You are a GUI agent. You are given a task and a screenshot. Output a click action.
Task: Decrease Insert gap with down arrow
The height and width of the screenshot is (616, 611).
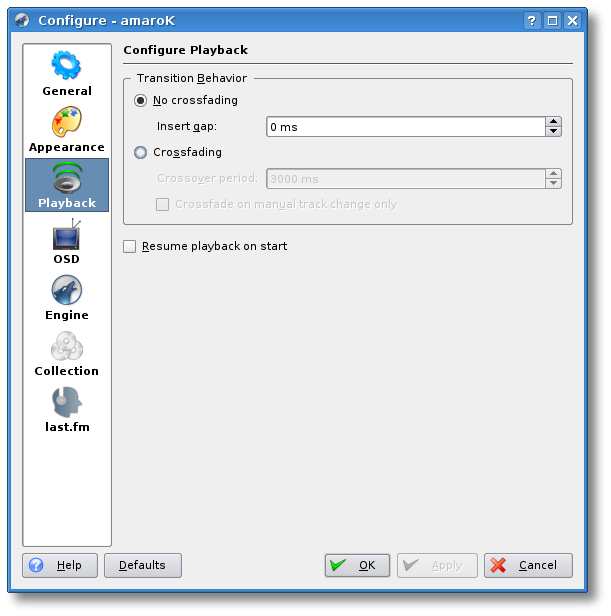(x=553, y=131)
